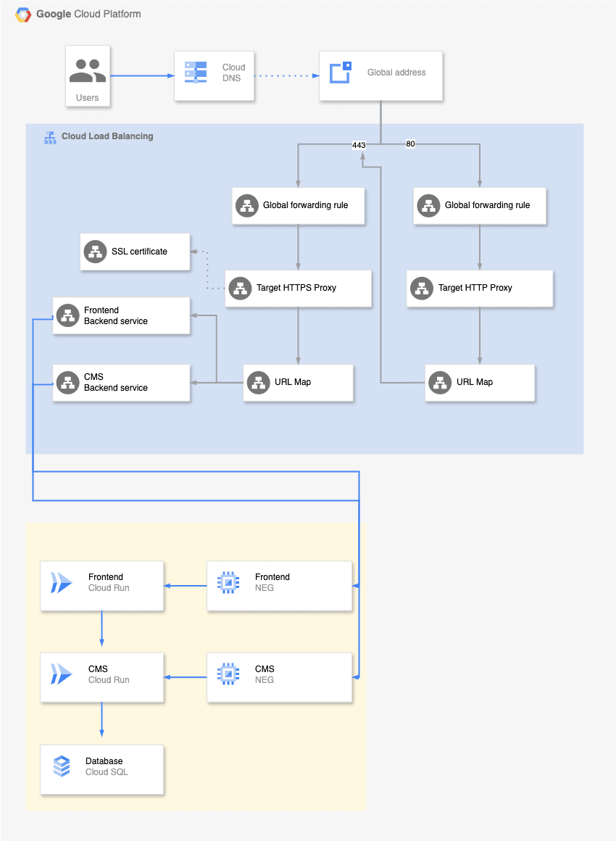616x841 pixels.
Task: Select the SSL certificate icon
Action: pyautogui.click(x=96, y=252)
